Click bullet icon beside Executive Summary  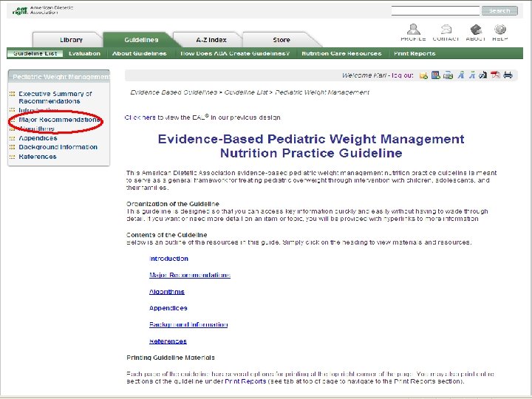click(13, 94)
